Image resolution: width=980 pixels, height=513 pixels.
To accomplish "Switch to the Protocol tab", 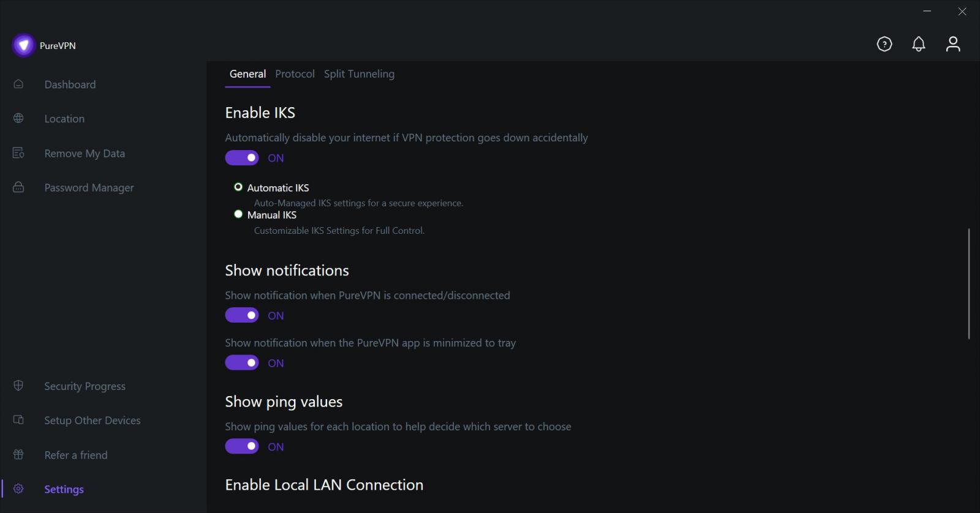I will click(295, 73).
